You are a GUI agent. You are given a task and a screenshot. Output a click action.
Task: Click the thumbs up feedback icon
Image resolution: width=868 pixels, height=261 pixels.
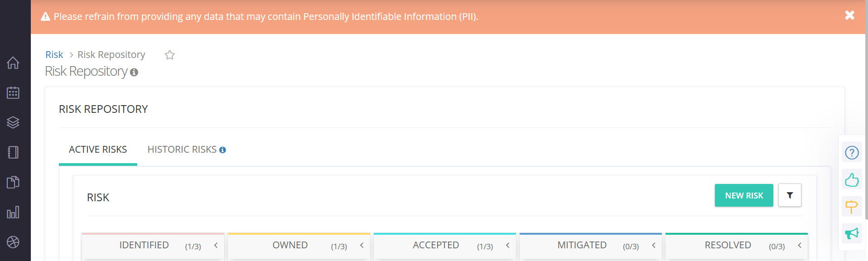pyautogui.click(x=852, y=180)
